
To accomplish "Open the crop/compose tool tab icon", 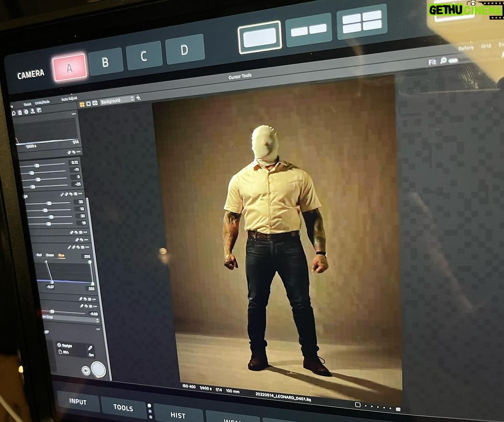I will coord(39,110).
